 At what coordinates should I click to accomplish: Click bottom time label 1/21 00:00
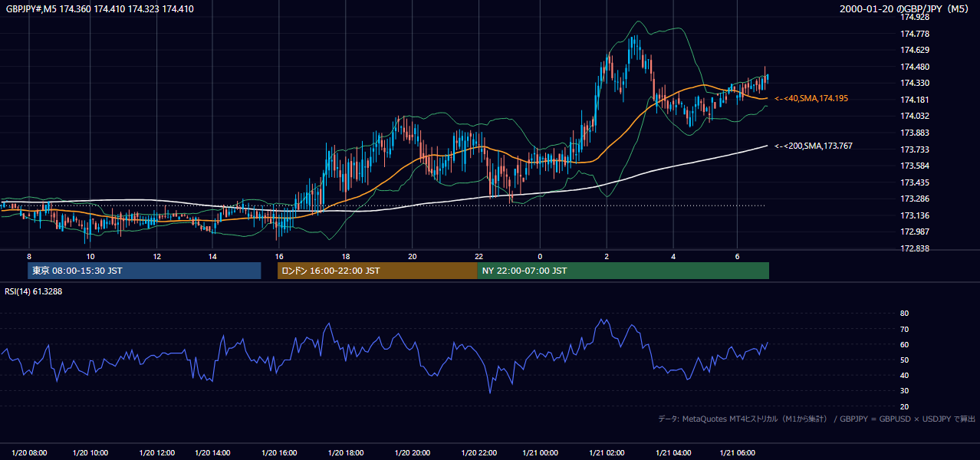[x=540, y=452]
